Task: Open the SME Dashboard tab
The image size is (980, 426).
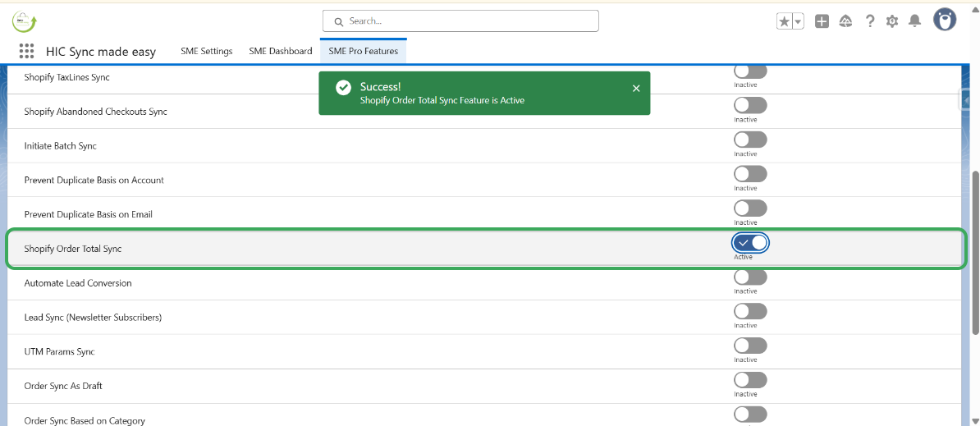Action: 281,51
